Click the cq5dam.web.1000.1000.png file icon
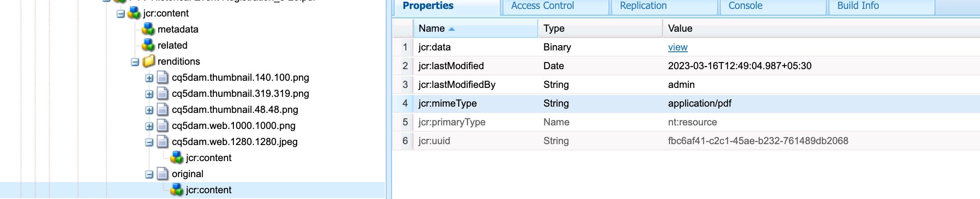 [x=163, y=126]
